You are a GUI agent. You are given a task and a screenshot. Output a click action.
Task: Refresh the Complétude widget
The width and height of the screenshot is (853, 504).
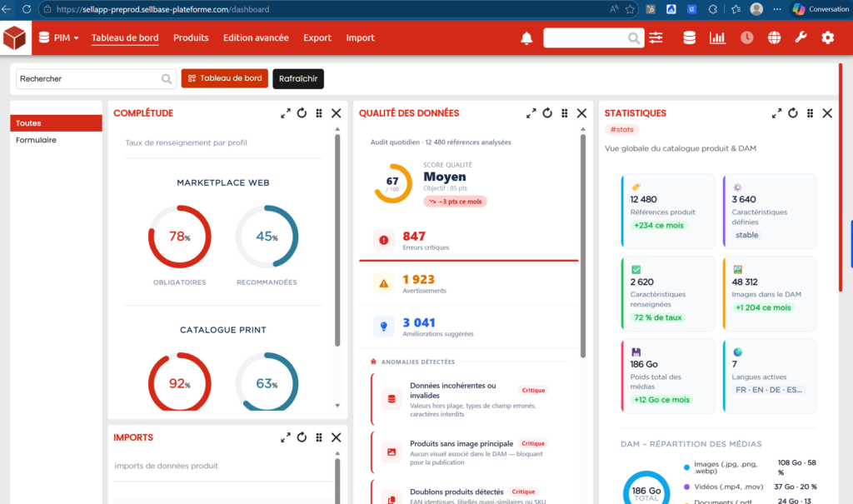[302, 113]
